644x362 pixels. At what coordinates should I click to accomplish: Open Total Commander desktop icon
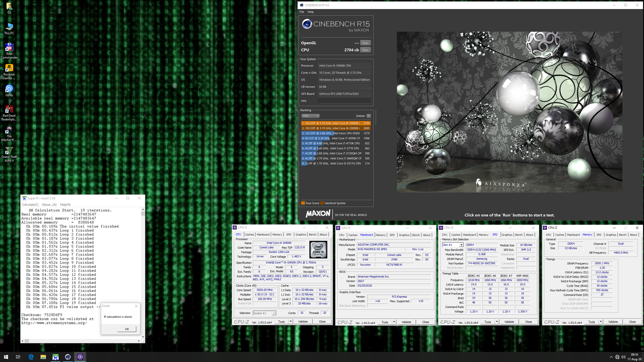pos(9,51)
